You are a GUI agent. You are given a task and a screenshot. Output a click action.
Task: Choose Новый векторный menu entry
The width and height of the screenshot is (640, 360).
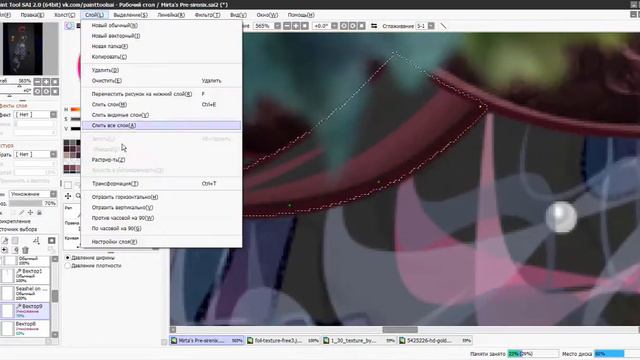pyautogui.click(x=162, y=36)
